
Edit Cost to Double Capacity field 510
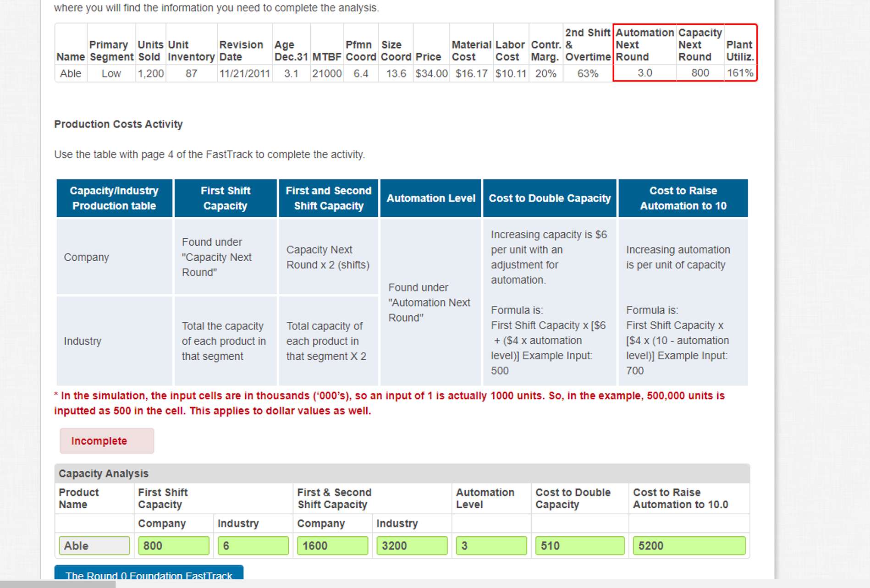[x=580, y=545]
